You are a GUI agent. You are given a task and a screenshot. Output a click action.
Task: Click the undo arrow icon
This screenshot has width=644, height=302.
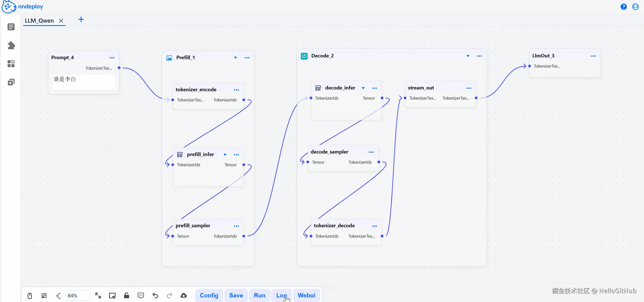pyautogui.click(x=155, y=295)
